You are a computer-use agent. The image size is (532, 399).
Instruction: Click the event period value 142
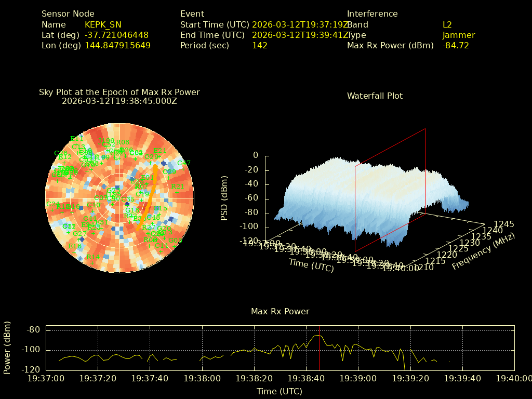[x=259, y=45]
